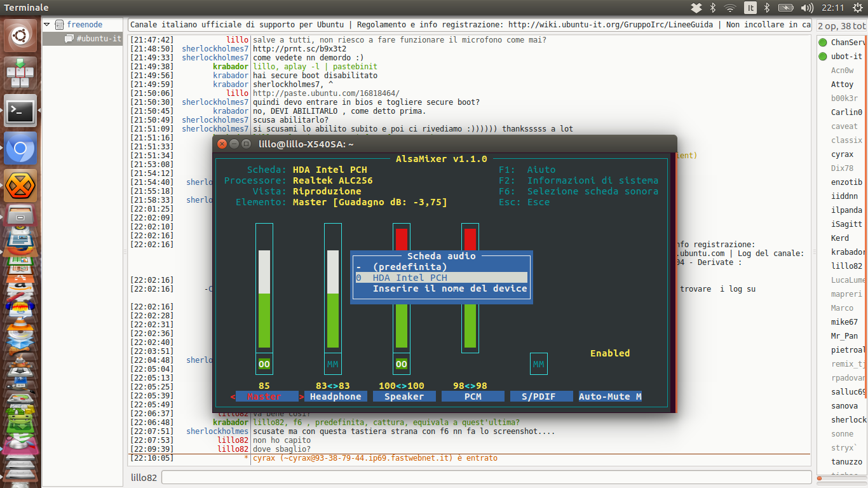Screen dimensions: 868x488
Task: Click the channel topic bar
Action: 470,25
